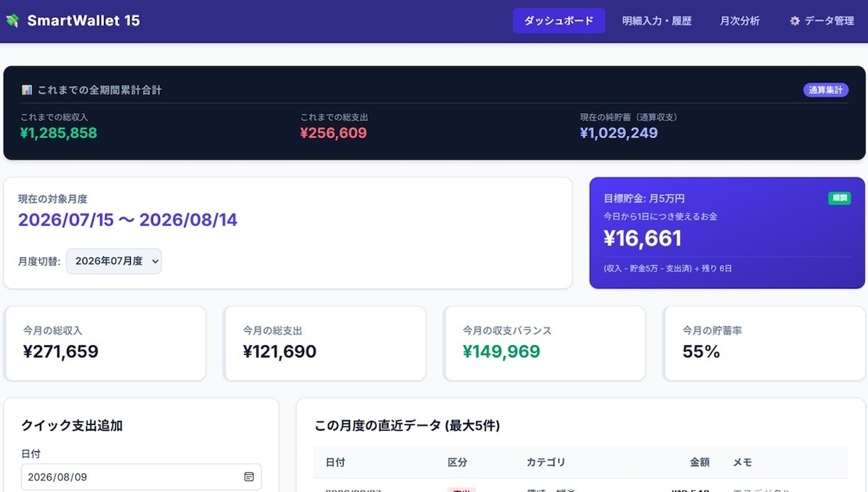The height and width of the screenshot is (492, 868).
Task: Open the 月度切替 dropdown showing 2026年07月度
Action: [114, 261]
